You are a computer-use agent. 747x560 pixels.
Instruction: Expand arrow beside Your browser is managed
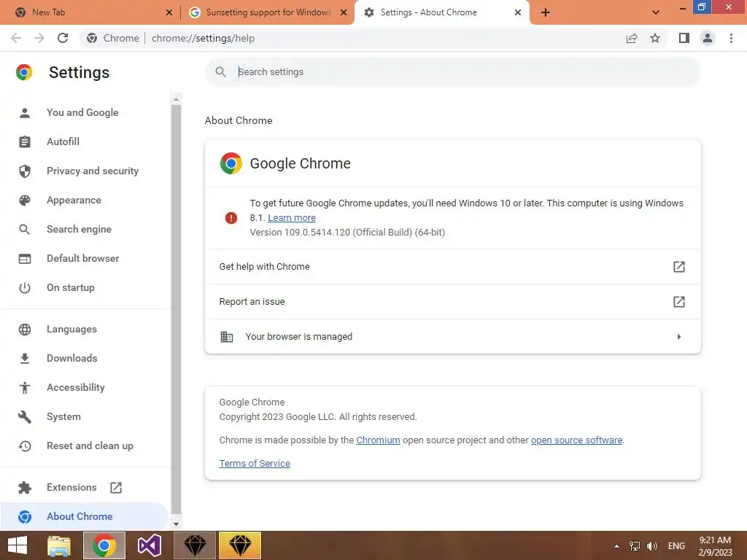click(x=679, y=337)
